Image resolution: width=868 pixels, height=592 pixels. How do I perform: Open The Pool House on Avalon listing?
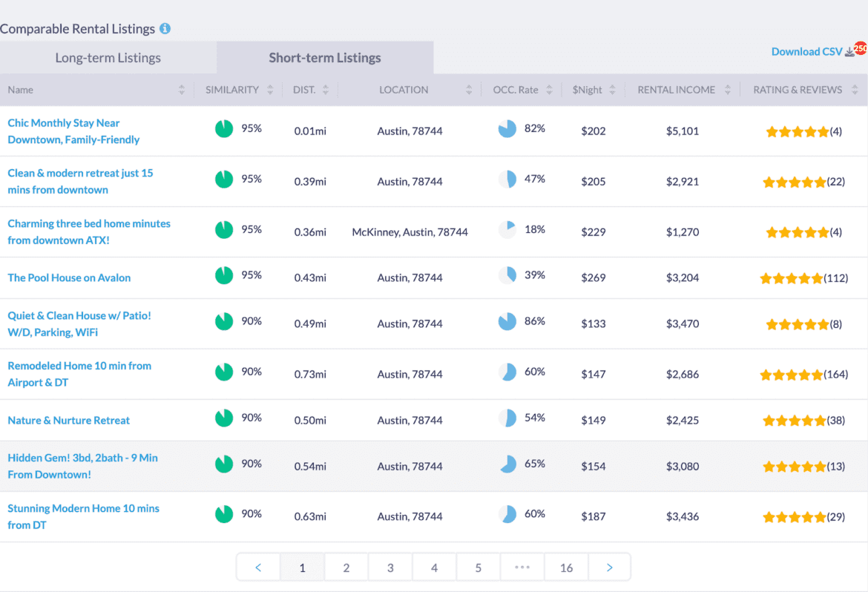[69, 277]
